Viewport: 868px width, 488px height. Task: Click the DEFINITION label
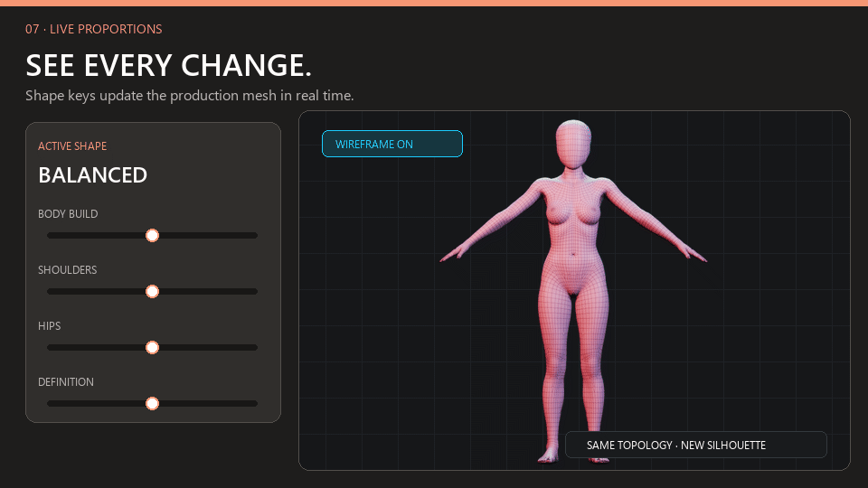[x=66, y=381]
